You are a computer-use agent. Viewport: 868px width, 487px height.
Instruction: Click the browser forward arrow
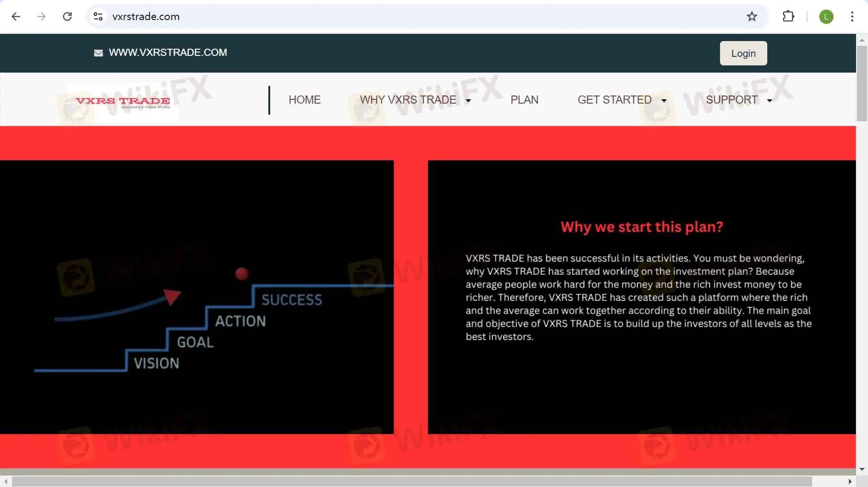(x=42, y=17)
